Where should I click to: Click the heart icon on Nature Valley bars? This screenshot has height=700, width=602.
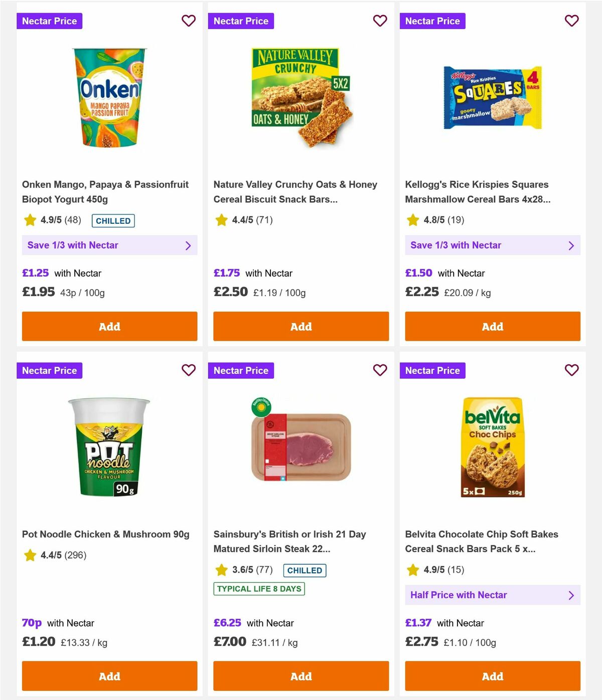tap(380, 21)
